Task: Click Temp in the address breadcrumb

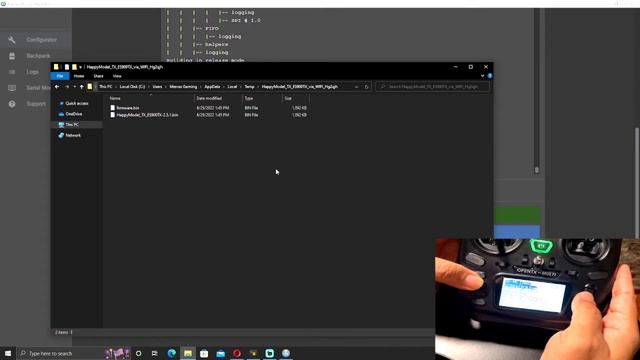Action: pyautogui.click(x=249, y=87)
